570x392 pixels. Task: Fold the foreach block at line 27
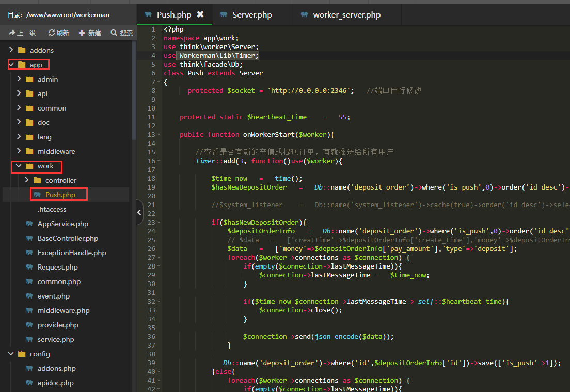click(x=159, y=258)
